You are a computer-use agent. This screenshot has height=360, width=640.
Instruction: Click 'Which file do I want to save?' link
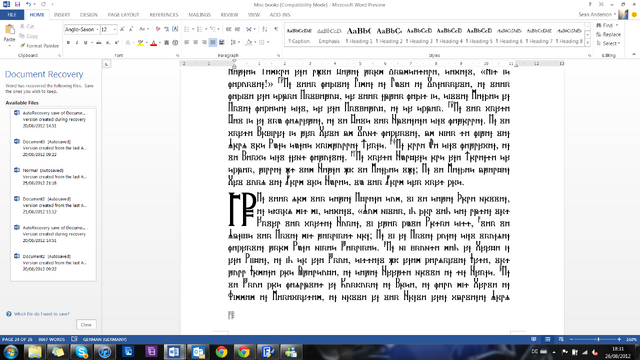pos(42,314)
